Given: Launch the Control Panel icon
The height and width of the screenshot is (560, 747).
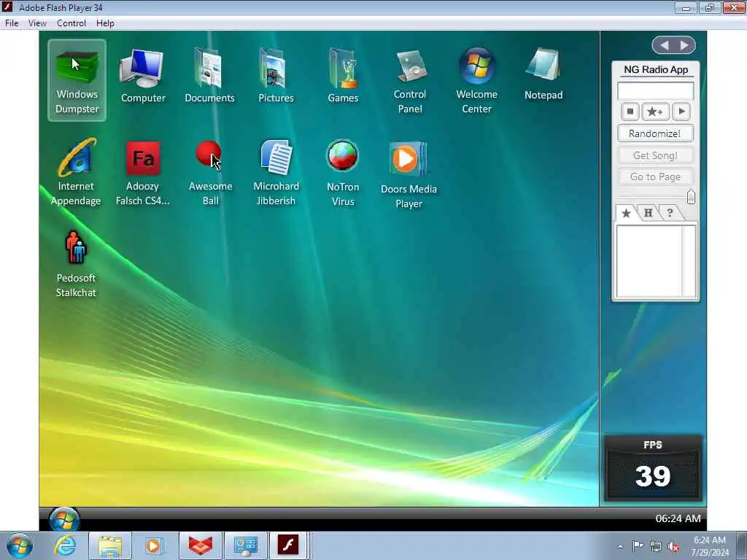Looking at the screenshot, I should click(410, 81).
